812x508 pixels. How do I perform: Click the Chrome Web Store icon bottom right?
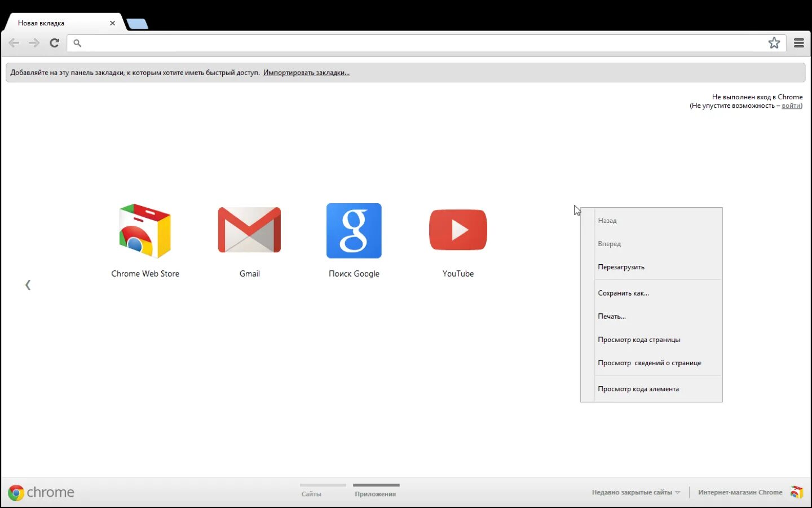point(796,492)
